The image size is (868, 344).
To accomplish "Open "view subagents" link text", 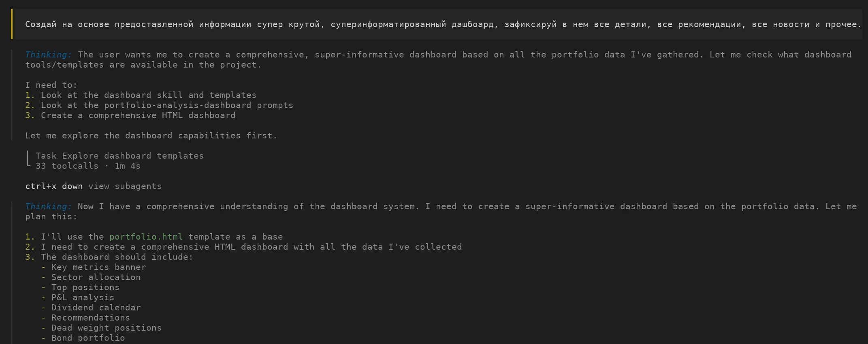I will point(125,186).
